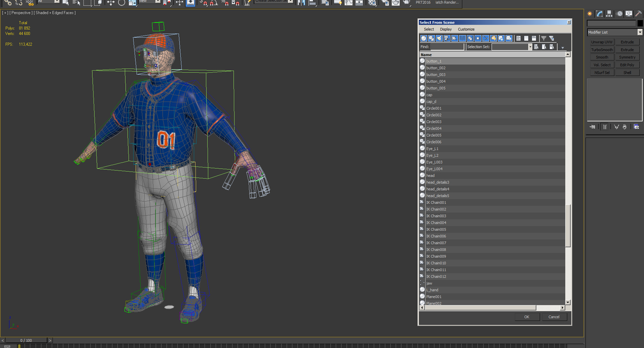Toggle Display Geometry filter in Select From Scene
The height and width of the screenshot is (348, 644).
click(423, 38)
